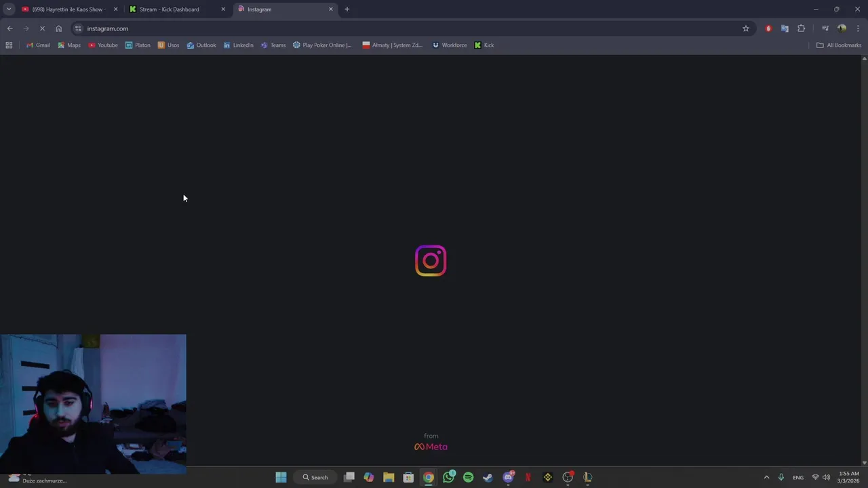Open League of Legends from the taskbar
This screenshot has height=488, width=868.
(587, 477)
